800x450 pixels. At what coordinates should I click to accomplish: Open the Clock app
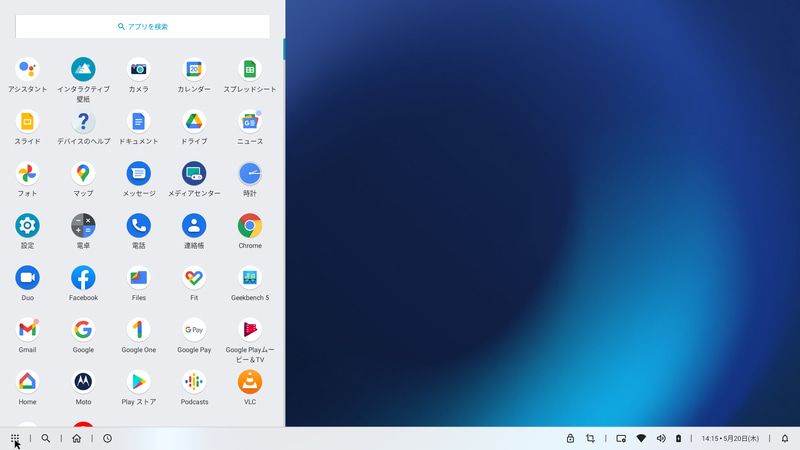(x=249, y=173)
